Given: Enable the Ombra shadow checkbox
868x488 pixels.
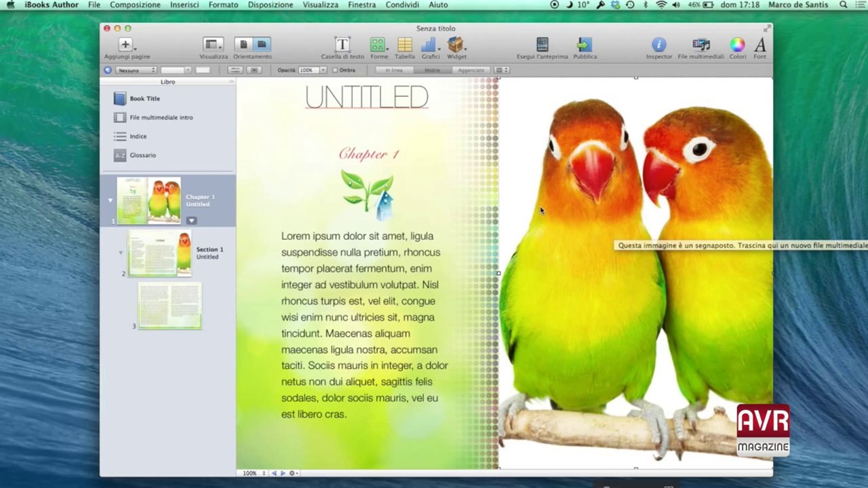Looking at the screenshot, I should 334,70.
